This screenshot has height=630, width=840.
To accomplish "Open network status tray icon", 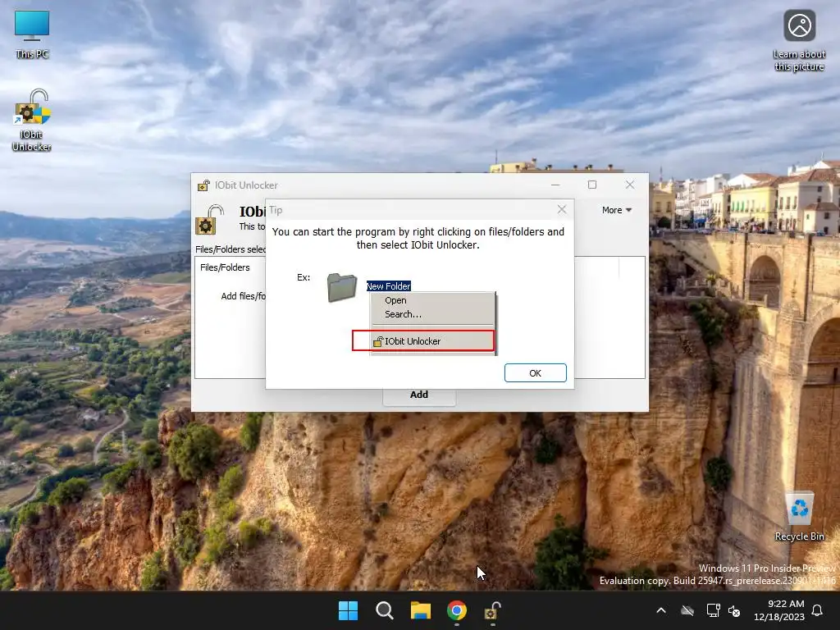I will [x=713, y=610].
